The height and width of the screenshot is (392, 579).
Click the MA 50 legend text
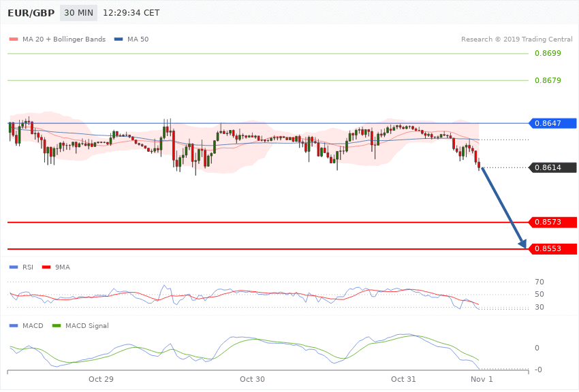(x=138, y=39)
